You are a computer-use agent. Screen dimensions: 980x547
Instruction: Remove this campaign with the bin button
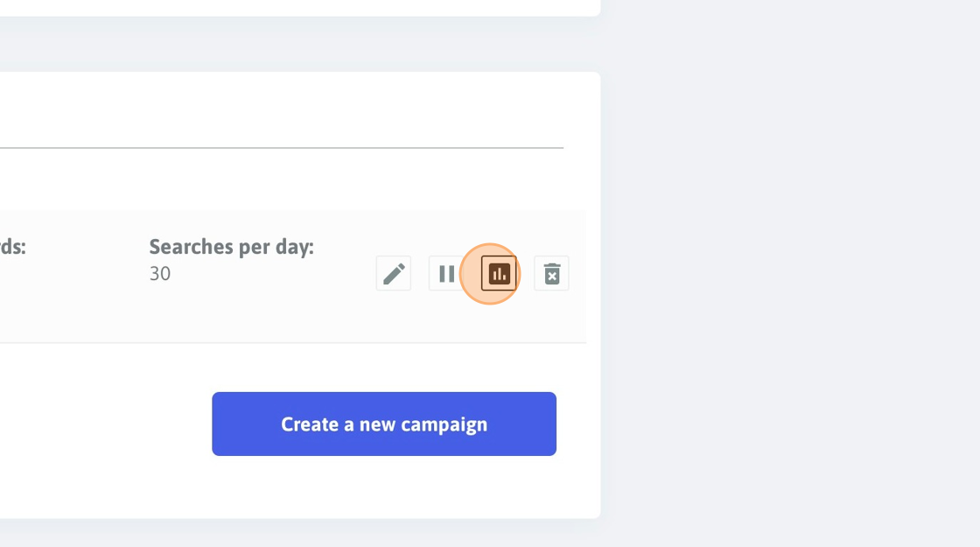(x=551, y=273)
